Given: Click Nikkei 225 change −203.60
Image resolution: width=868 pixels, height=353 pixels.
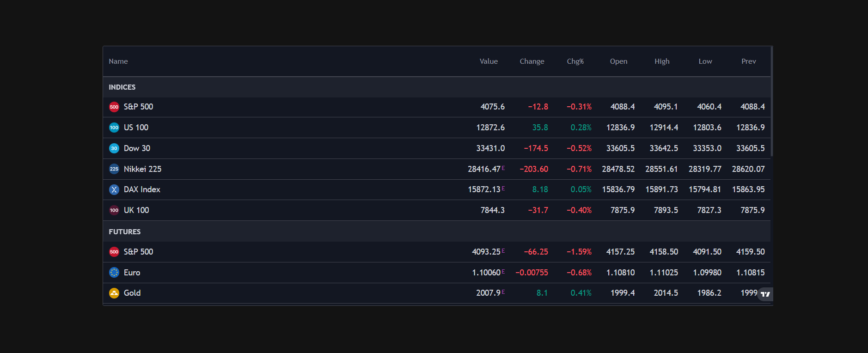Looking at the screenshot, I should [534, 169].
